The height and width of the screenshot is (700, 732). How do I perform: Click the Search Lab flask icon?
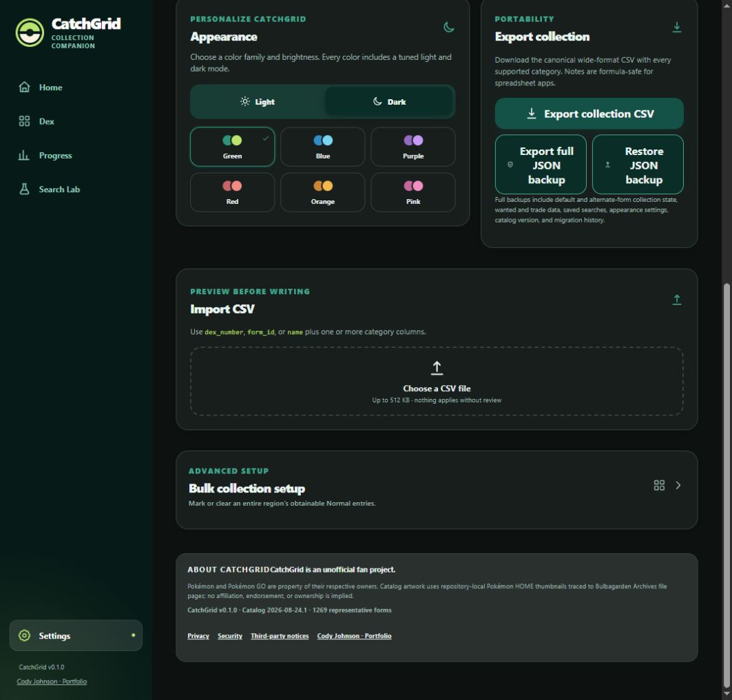point(24,189)
